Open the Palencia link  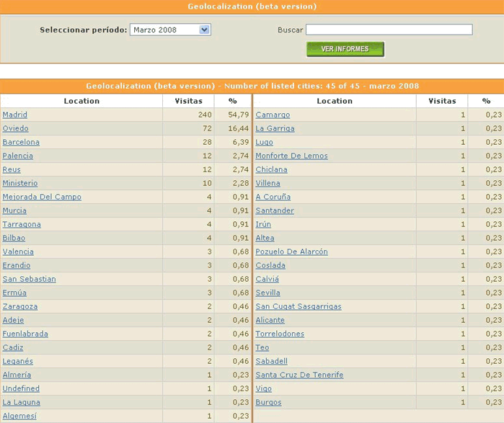pos(18,156)
